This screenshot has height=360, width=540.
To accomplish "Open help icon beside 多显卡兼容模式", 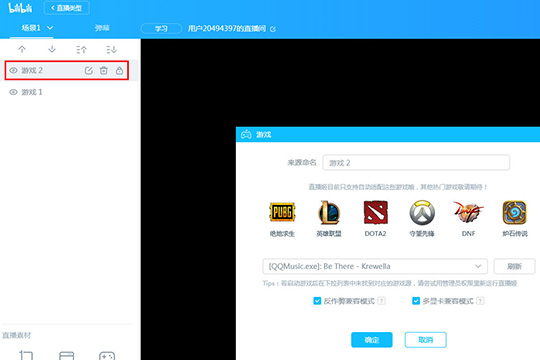I will pyautogui.click(x=480, y=301).
